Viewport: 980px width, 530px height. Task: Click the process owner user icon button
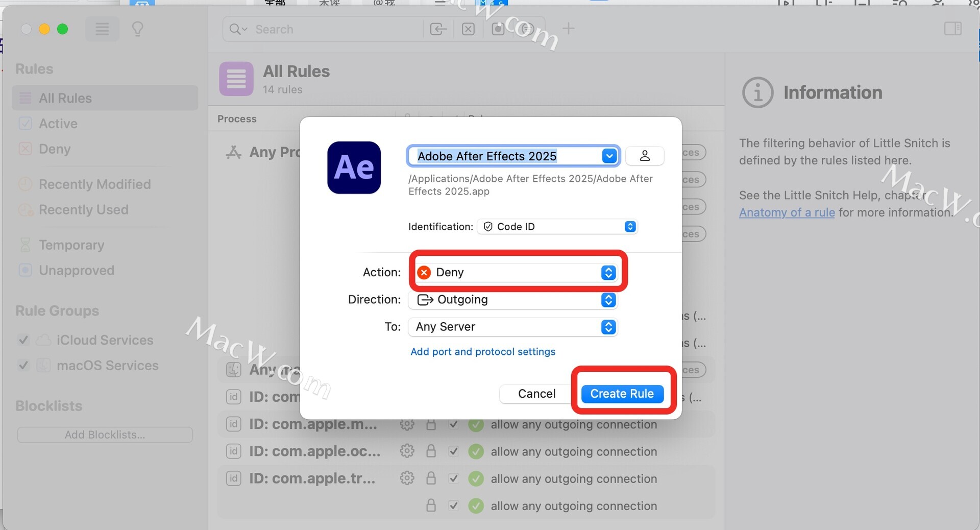click(645, 156)
